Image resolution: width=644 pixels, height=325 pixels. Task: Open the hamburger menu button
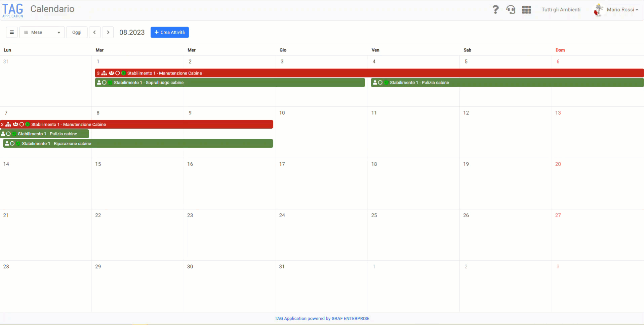tap(12, 32)
